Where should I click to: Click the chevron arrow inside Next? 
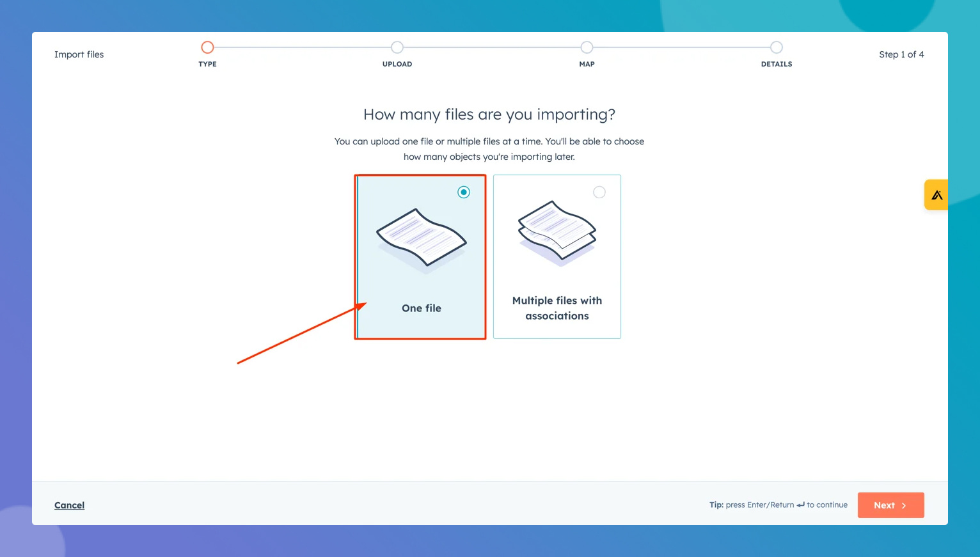click(904, 506)
